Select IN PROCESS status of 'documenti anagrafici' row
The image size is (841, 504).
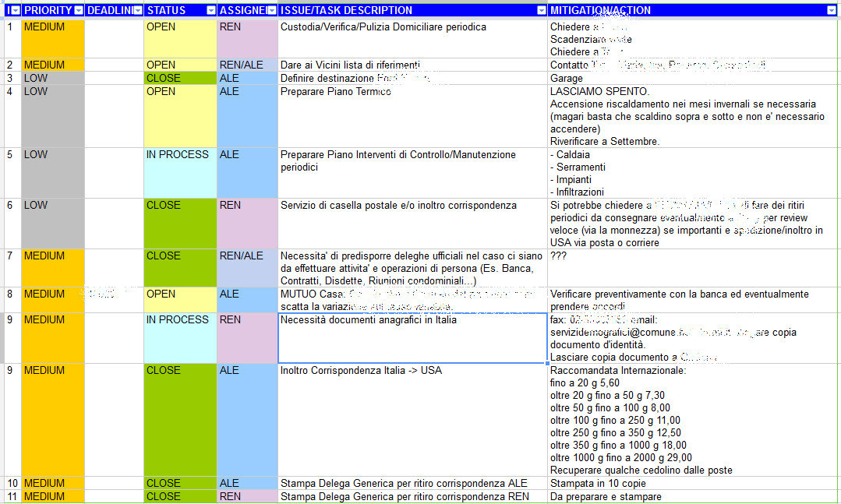(x=180, y=338)
